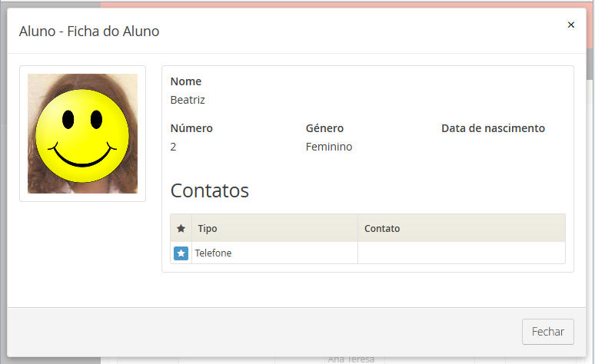Click the Aluno - Ficha do Aluno dialog title
This screenshot has width=595, height=364.
(89, 31)
